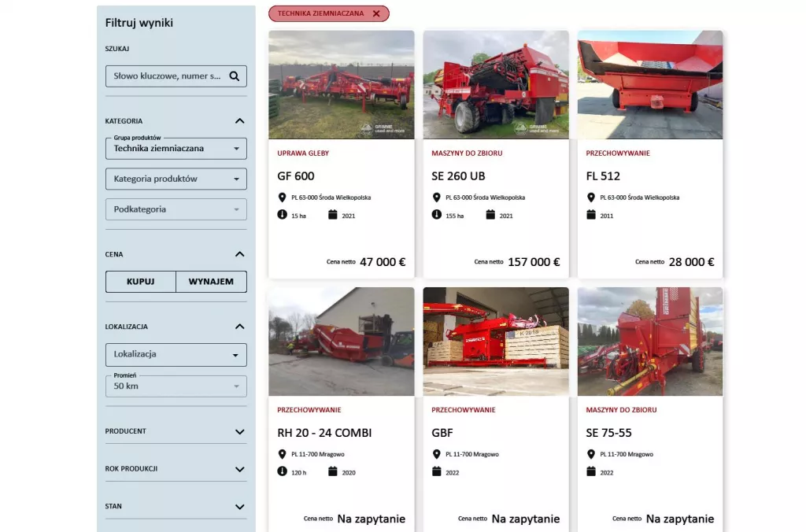Focus the Słowo kluczowe search field

167,76
